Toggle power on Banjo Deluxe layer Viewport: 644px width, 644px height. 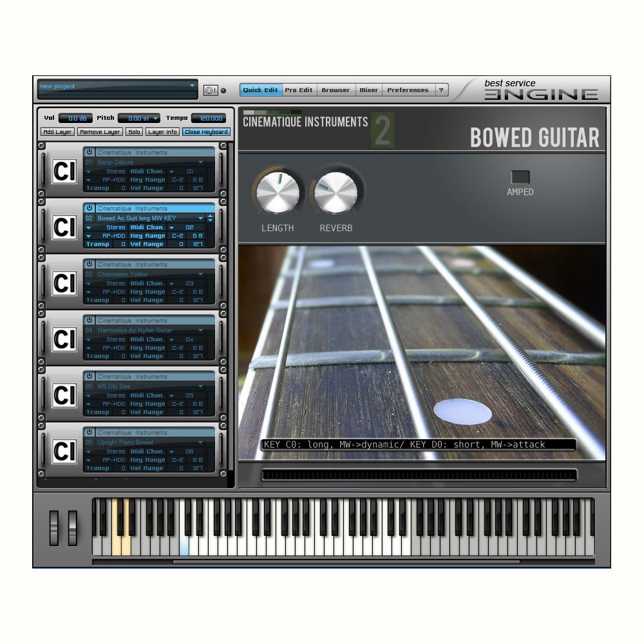(x=89, y=151)
